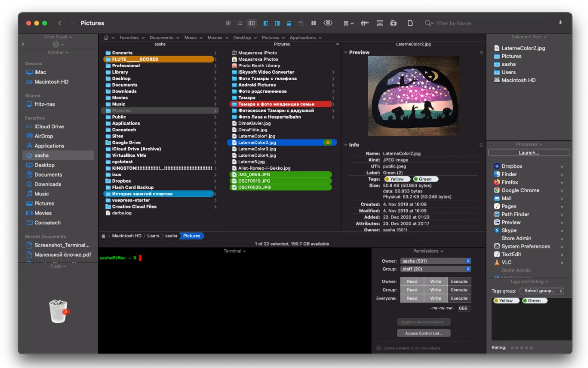This screenshot has height=368, width=588.
Task: Switch to icon view in toolbar
Action: pyautogui.click(x=228, y=23)
